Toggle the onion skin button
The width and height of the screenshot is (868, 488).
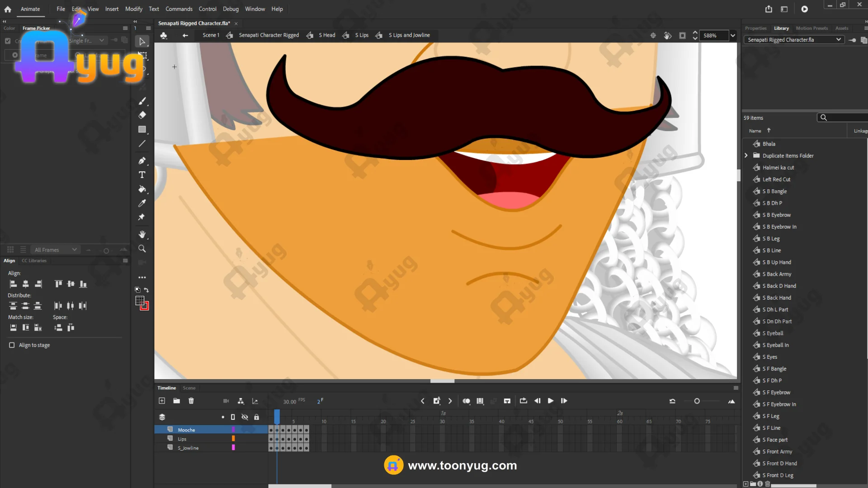[x=466, y=401]
